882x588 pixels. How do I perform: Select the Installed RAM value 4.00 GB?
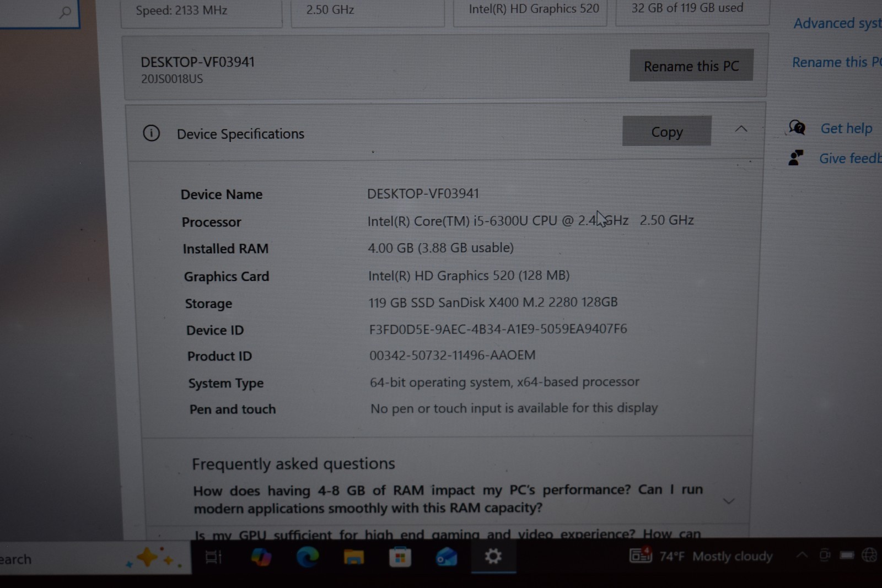(440, 248)
